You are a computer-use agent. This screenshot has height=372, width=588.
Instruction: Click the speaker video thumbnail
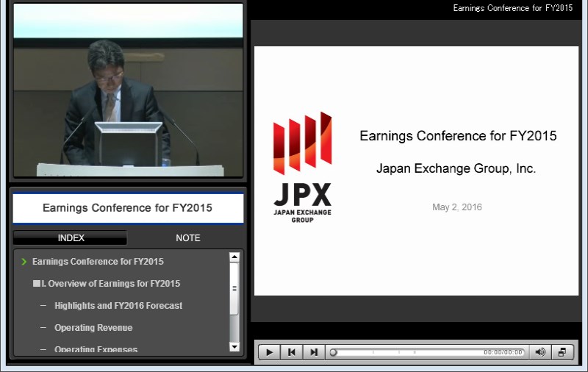pos(128,90)
